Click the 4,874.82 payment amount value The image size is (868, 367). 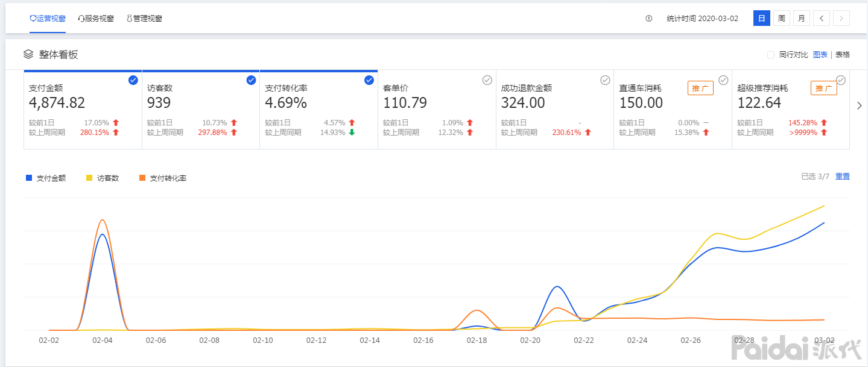(x=57, y=103)
